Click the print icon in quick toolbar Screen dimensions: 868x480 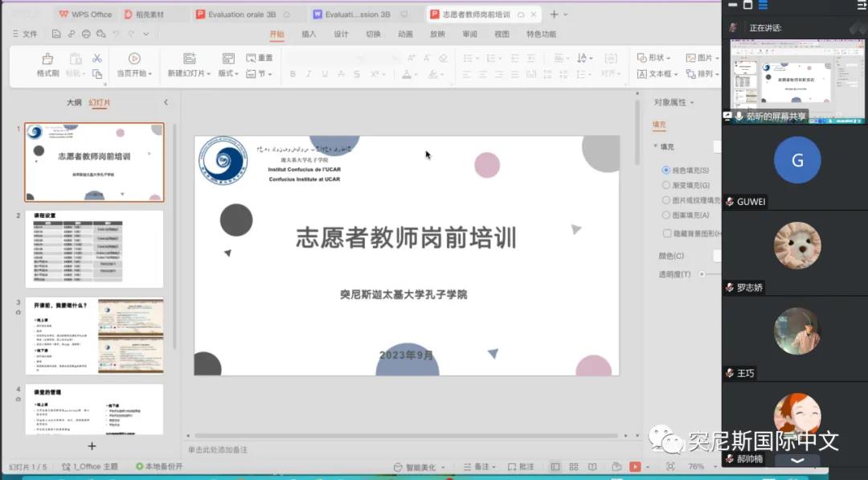86,35
